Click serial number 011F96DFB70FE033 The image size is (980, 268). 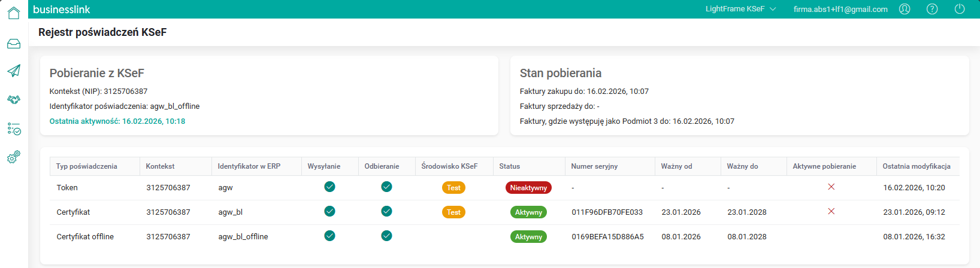point(607,212)
